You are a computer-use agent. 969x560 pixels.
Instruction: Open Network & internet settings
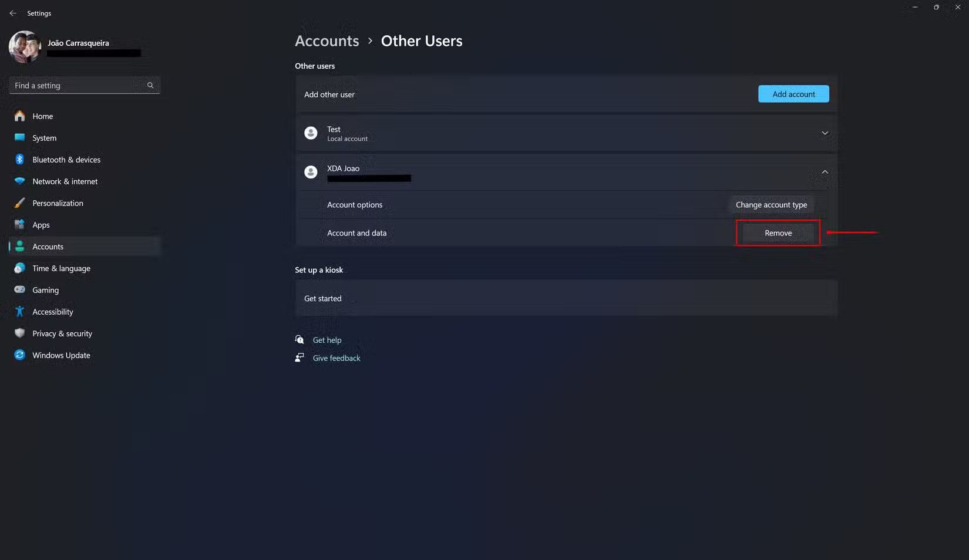pyautogui.click(x=65, y=181)
